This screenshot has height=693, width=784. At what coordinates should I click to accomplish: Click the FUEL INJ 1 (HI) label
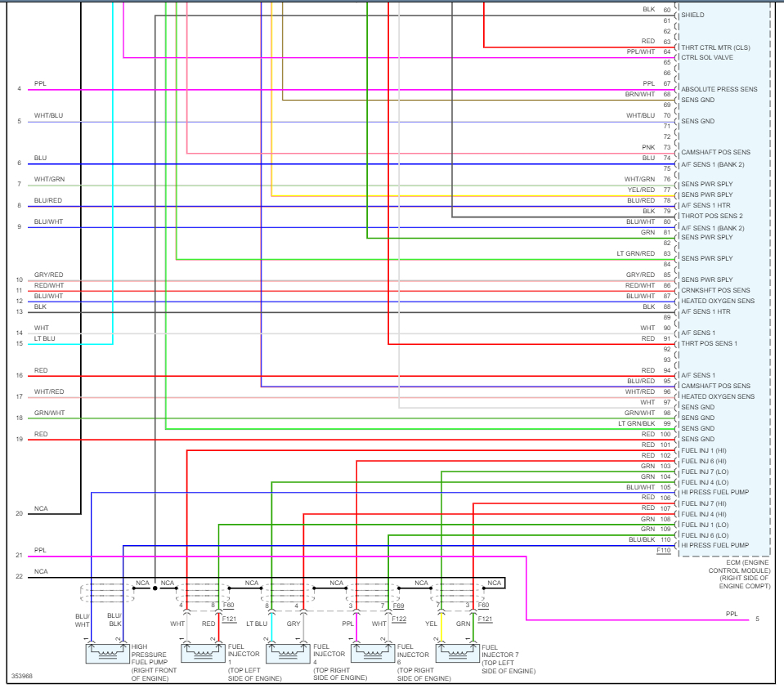click(x=704, y=450)
